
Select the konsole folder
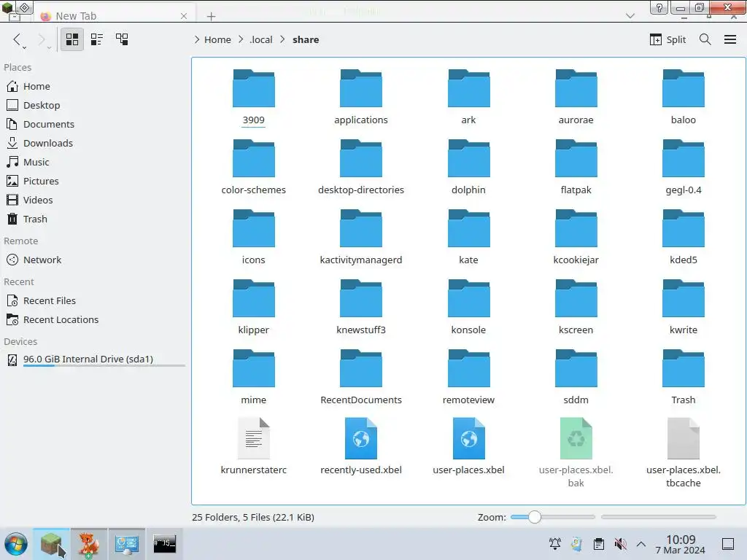coord(468,308)
